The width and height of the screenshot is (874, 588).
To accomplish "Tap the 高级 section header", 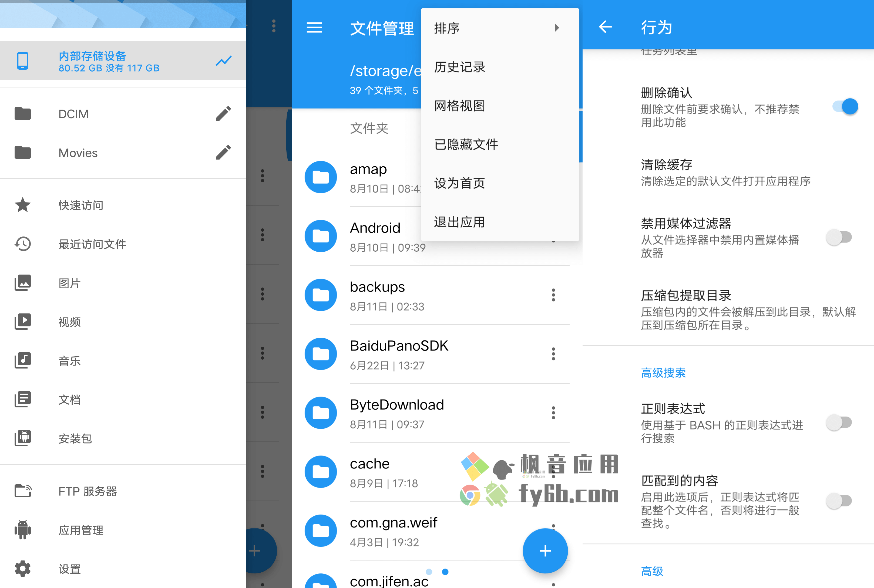I will click(x=652, y=571).
